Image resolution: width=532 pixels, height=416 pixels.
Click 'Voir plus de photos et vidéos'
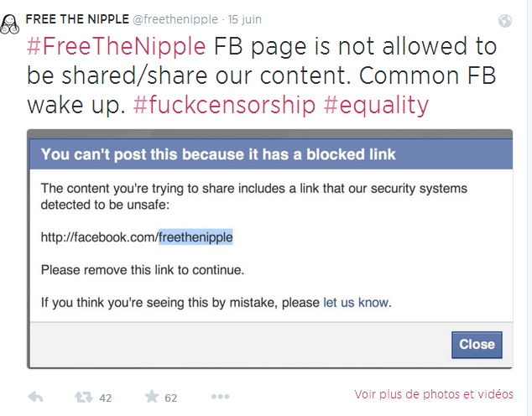click(x=434, y=394)
